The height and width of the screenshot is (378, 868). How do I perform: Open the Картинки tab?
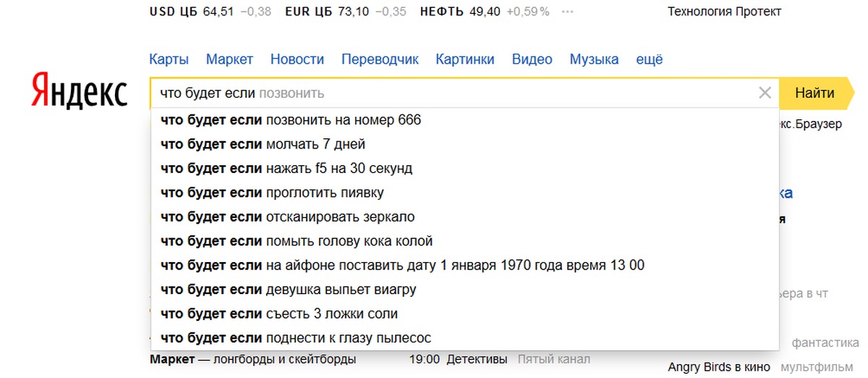(x=465, y=59)
